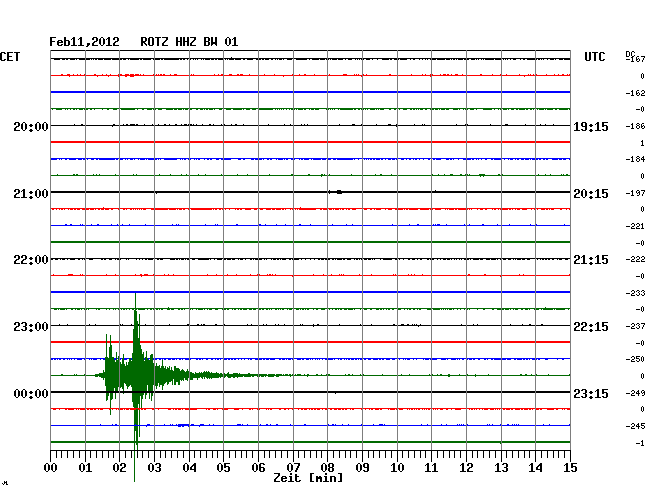The image size is (650, 494).
Task: Select minute tick label 10
Action: [397, 468]
